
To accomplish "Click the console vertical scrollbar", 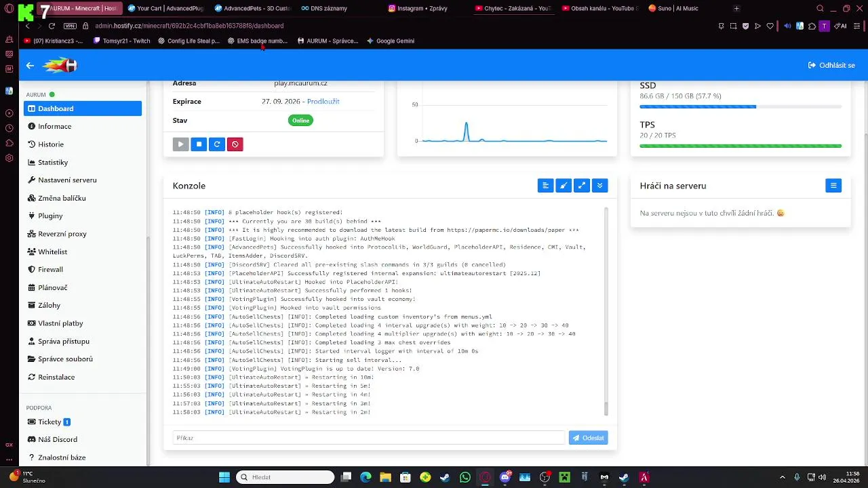I will (606, 312).
